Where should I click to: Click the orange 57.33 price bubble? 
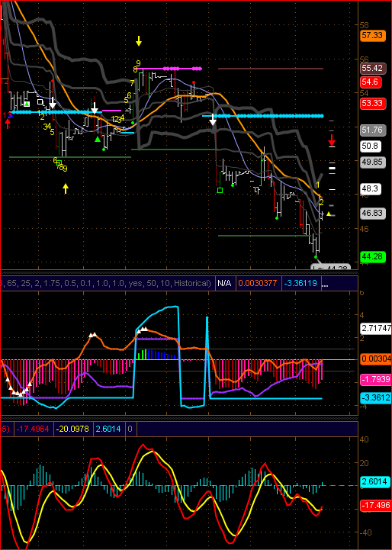click(x=372, y=35)
